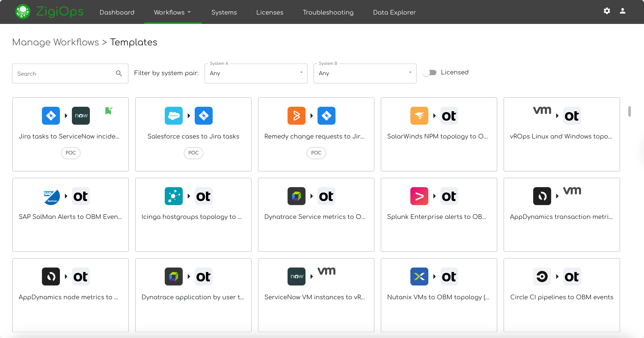The image size is (644, 338).
Task: Open the Data Explorer tab
Action: 394,12
